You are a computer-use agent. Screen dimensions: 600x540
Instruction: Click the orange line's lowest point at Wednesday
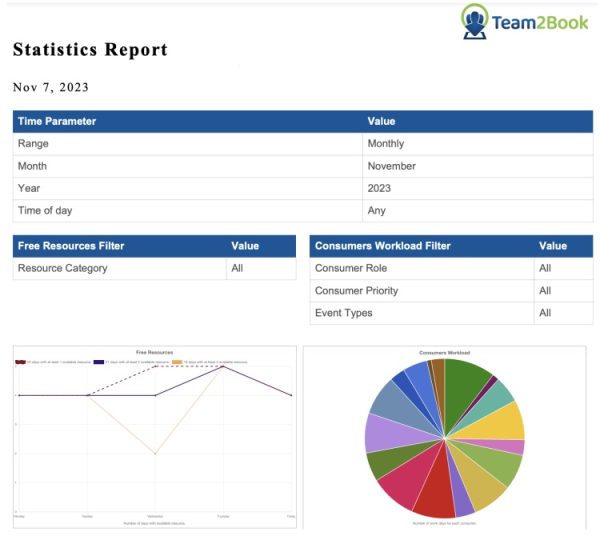pyautogui.click(x=155, y=453)
